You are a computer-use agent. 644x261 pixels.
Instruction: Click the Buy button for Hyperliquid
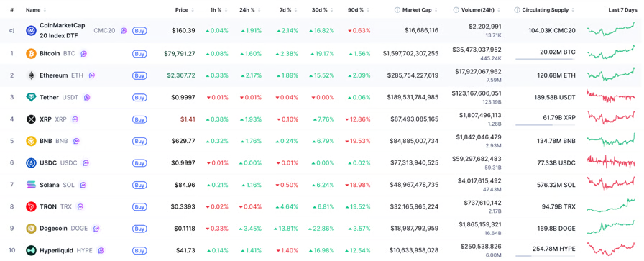(139, 251)
